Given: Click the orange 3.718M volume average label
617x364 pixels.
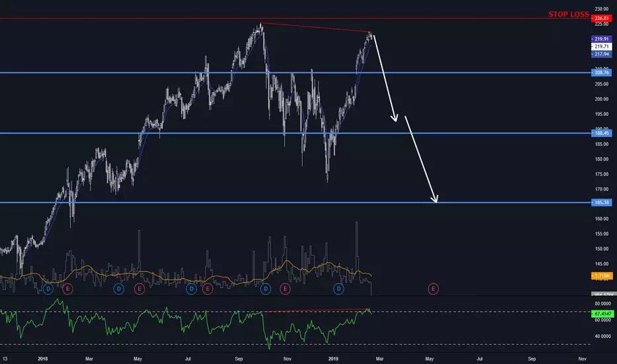Looking at the screenshot, I should click(x=602, y=276).
